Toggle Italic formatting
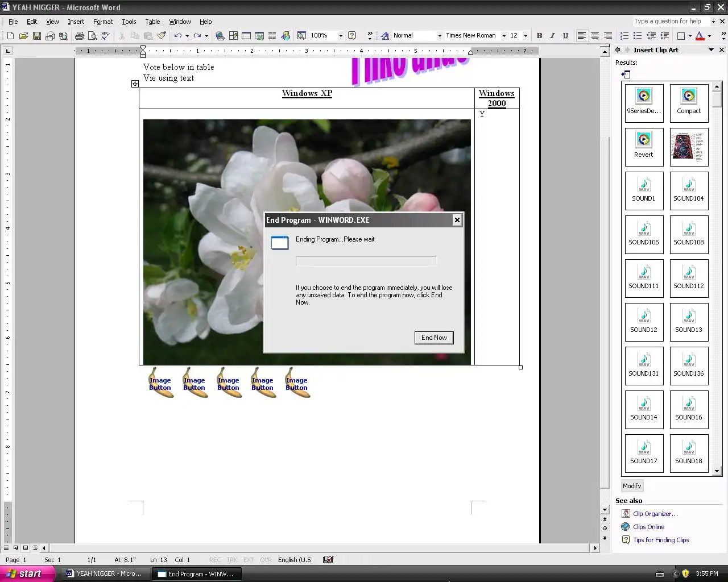 (552, 36)
